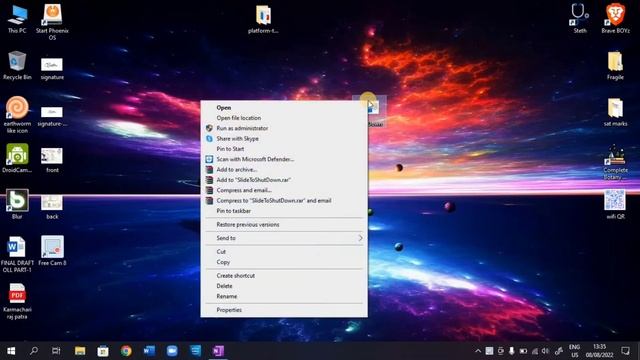This screenshot has width=640, height=360.
Task: Select the Fragile folder
Action: pos(615,65)
